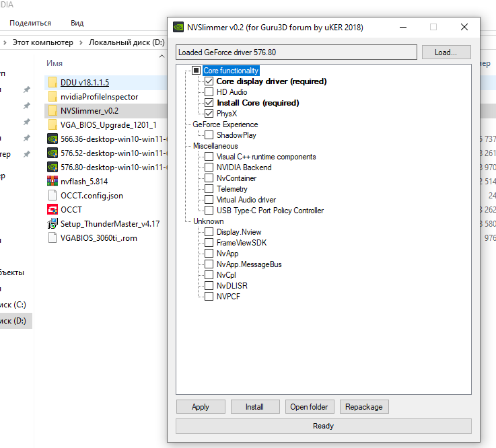The width and height of the screenshot is (496, 448).
Task: Check the Virtual Audio driver checkbox
Action: pos(209,200)
